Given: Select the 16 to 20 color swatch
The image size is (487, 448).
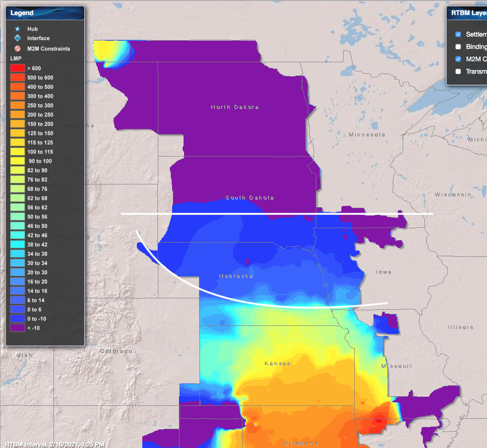Looking at the screenshot, I should (x=17, y=281).
